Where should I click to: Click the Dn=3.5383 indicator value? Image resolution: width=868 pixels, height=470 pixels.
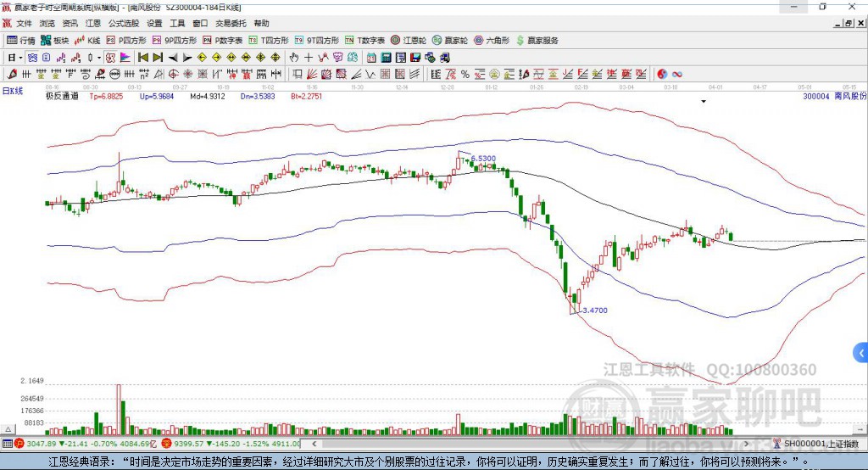(x=258, y=96)
